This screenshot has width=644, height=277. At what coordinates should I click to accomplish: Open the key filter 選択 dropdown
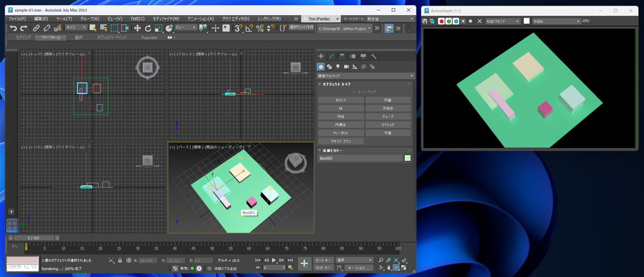point(355,260)
